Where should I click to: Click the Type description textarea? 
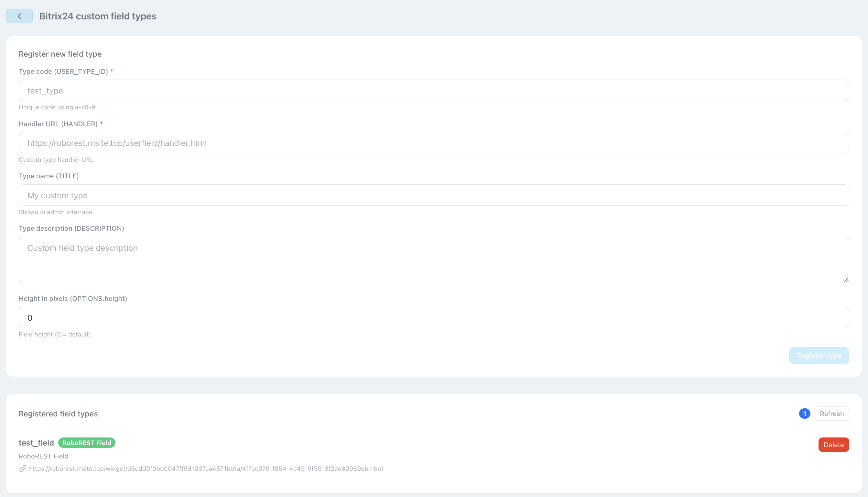[x=433, y=260]
